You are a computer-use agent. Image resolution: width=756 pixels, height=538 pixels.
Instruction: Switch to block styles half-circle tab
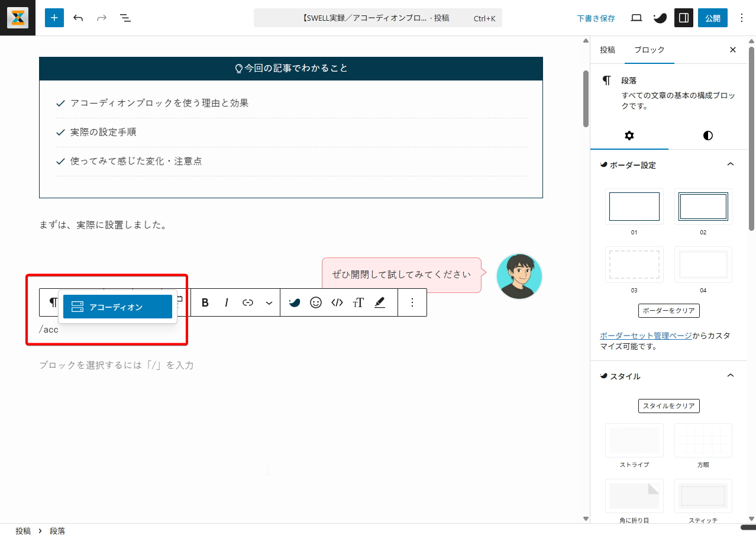click(x=707, y=136)
